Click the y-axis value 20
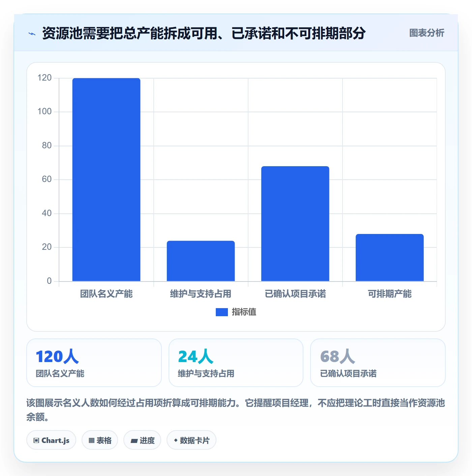The image size is (472, 476). click(47, 247)
